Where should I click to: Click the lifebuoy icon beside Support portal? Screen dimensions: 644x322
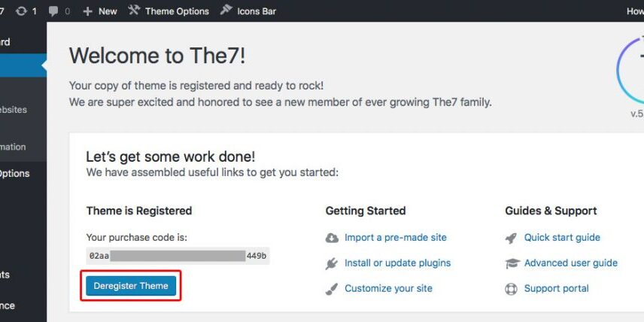512,289
